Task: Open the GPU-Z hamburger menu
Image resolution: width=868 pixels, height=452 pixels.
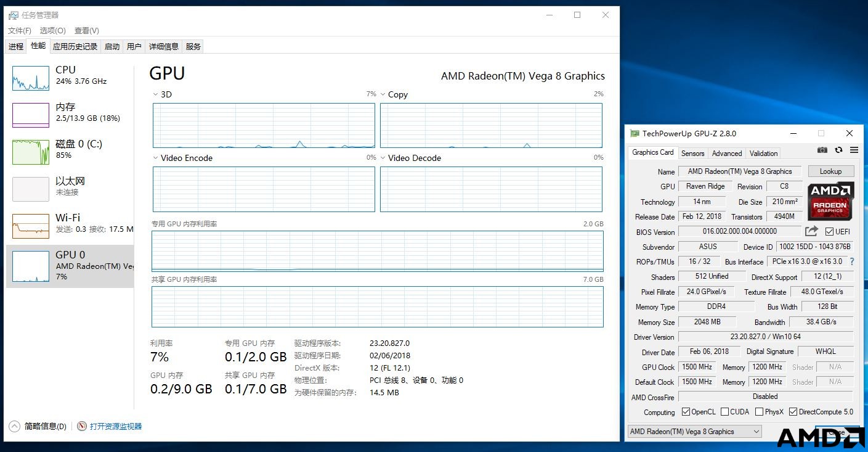Action: click(x=854, y=150)
